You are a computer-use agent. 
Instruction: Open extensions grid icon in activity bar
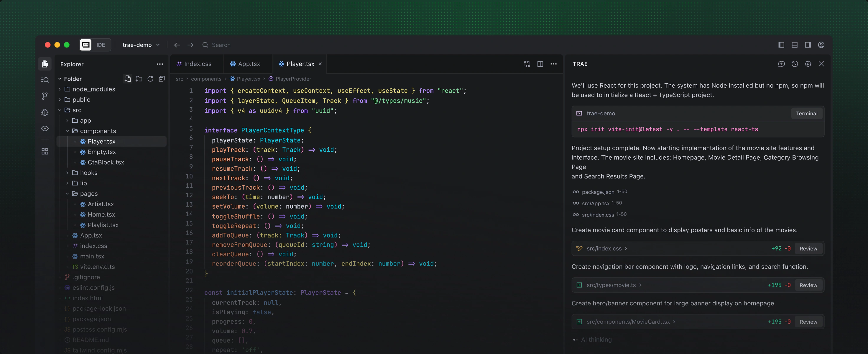45,151
